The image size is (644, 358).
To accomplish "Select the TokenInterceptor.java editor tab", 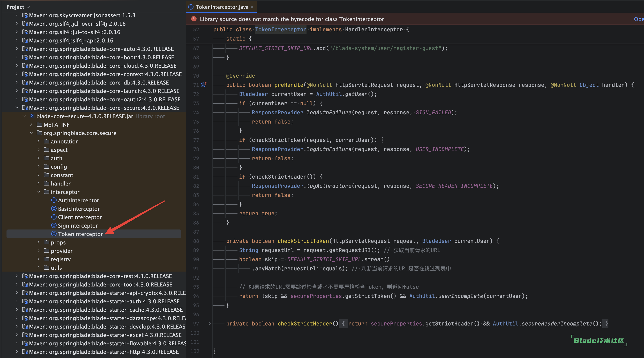I will click(x=221, y=7).
